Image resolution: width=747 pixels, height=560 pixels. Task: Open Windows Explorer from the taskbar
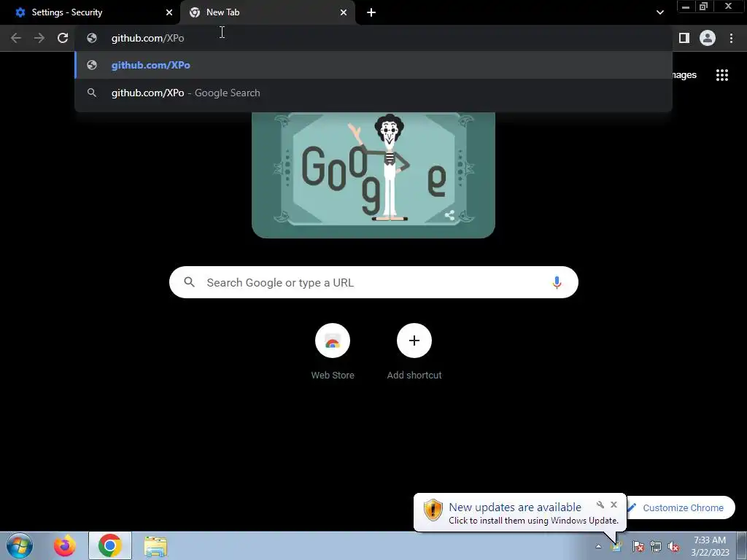click(x=155, y=546)
